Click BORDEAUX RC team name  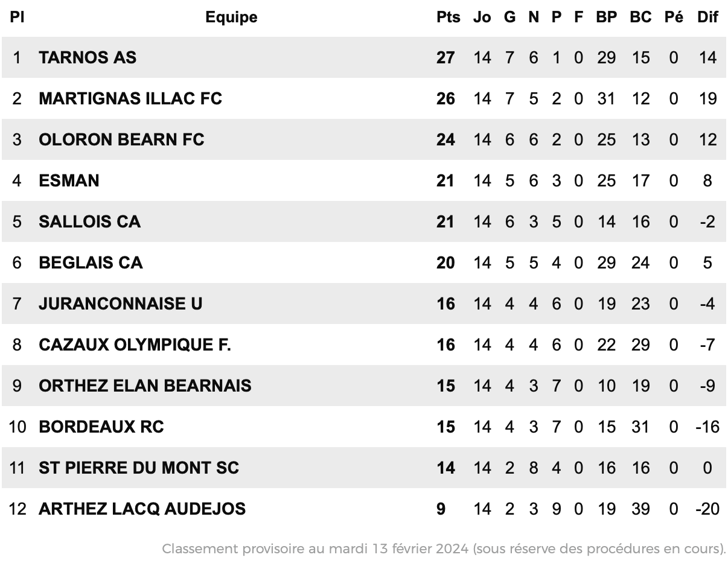[101, 427]
